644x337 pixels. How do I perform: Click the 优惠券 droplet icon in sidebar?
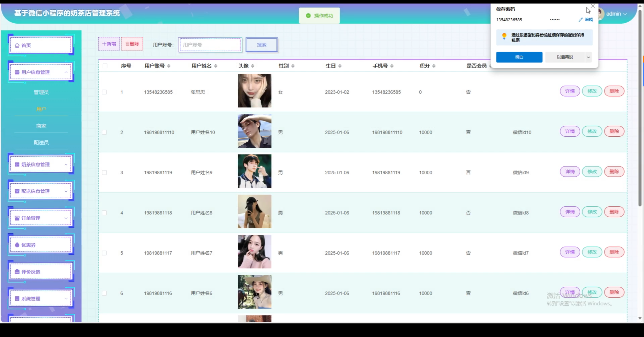coord(17,245)
